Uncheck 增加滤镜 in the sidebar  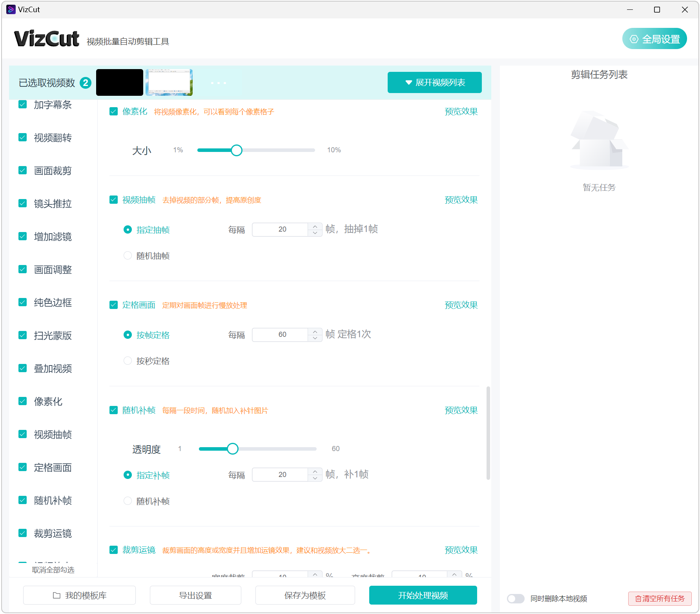[23, 236]
